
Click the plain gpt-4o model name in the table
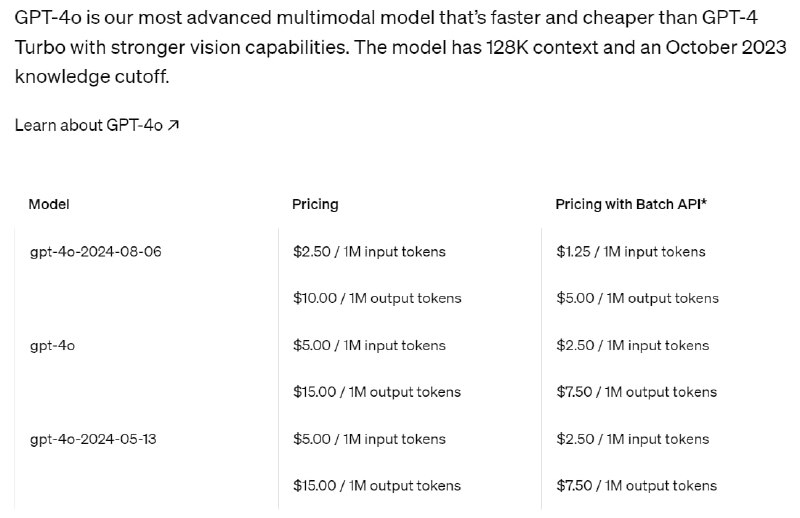pos(53,345)
